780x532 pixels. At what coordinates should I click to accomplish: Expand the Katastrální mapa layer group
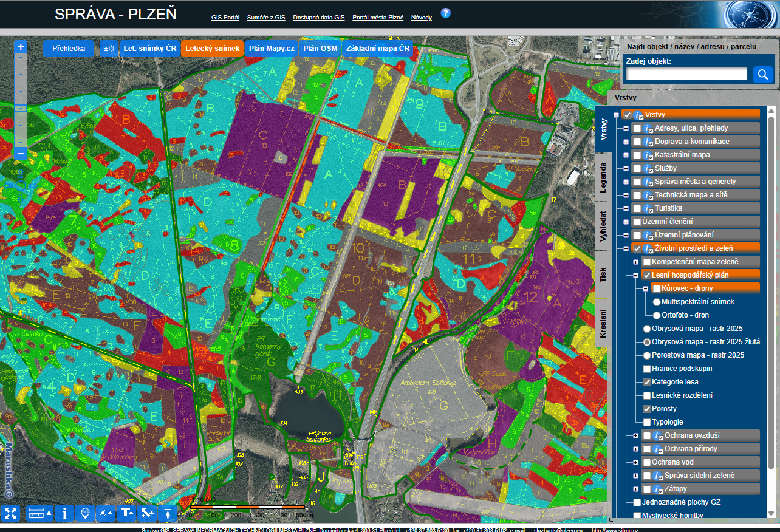[626, 155]
